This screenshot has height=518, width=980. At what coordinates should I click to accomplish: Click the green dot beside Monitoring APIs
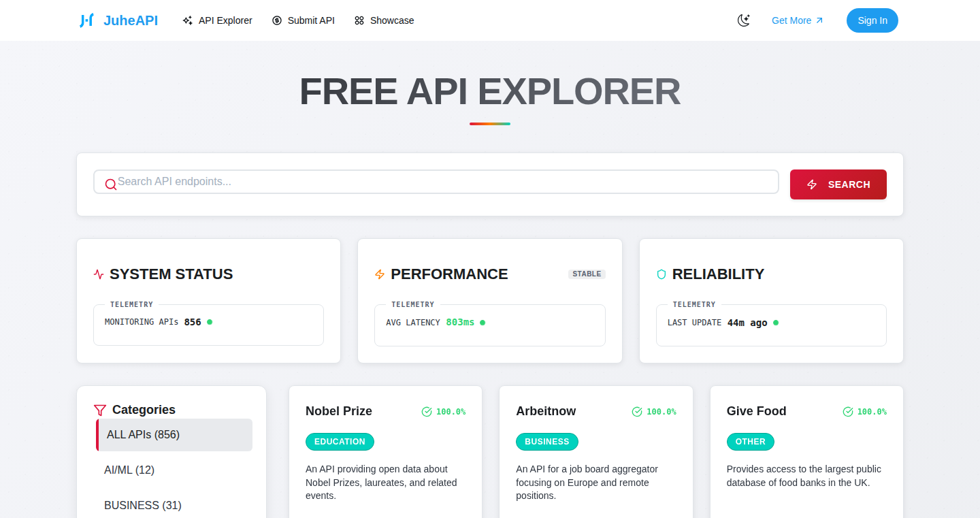pos(210,322)
